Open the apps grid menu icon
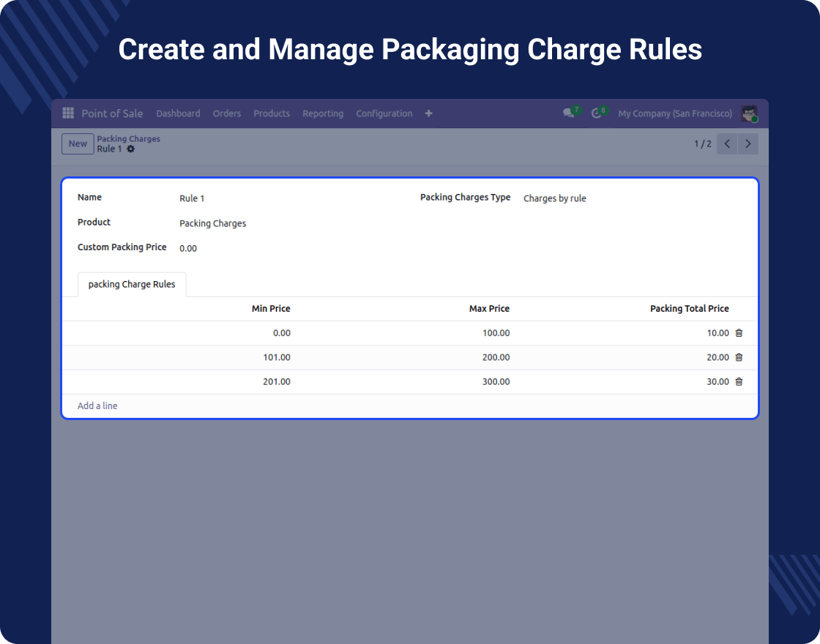The image size is (820, 644). click(x=68, y=113)
